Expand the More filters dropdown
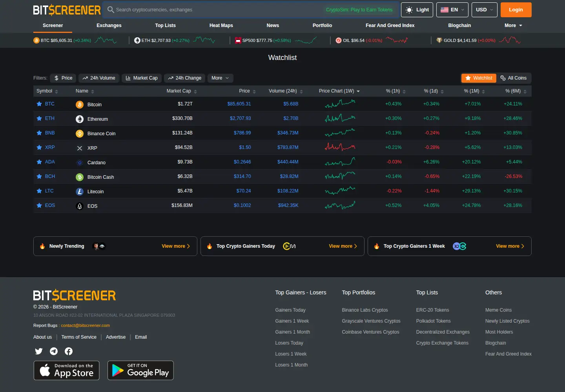 pos(221,78)
